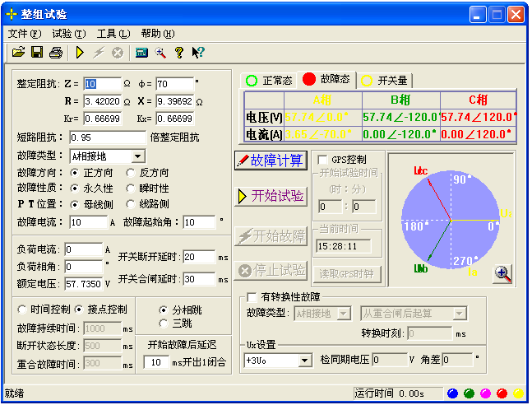Set PT position to 母线侧

click(75, 204)
